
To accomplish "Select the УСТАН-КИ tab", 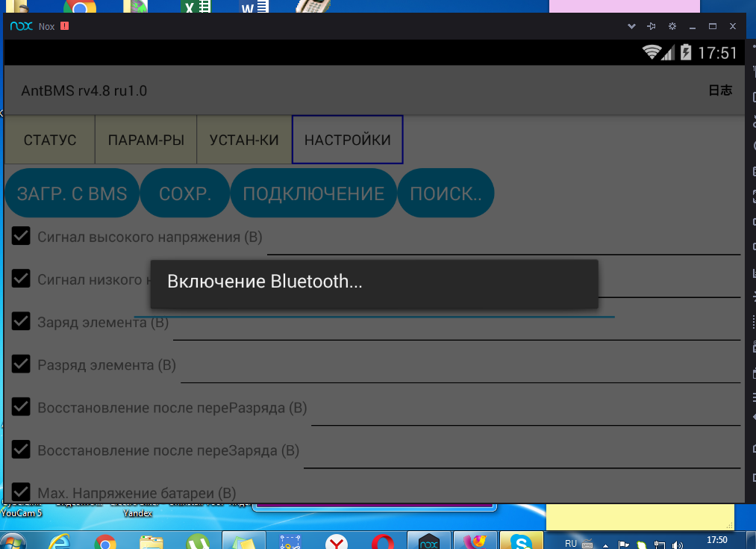I will 244,140.
